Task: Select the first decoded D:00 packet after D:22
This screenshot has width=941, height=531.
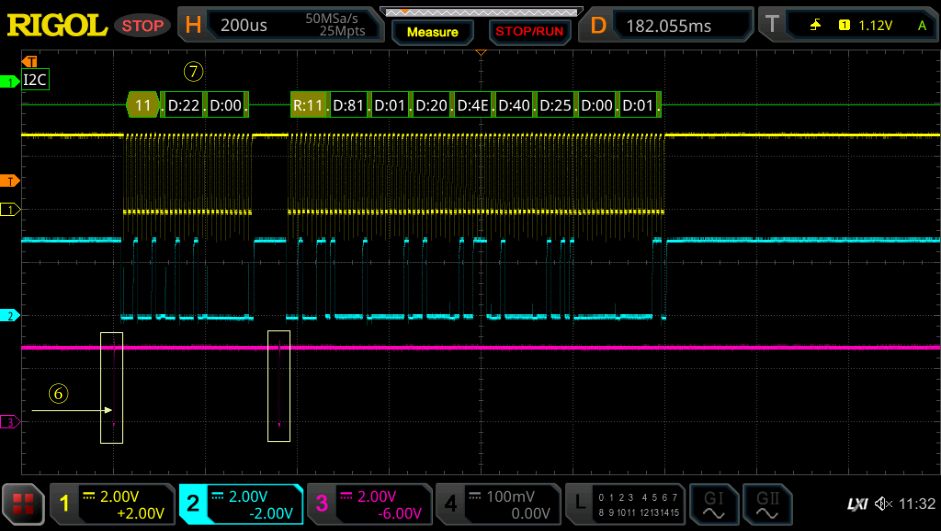Action: [x=225, y=105]
